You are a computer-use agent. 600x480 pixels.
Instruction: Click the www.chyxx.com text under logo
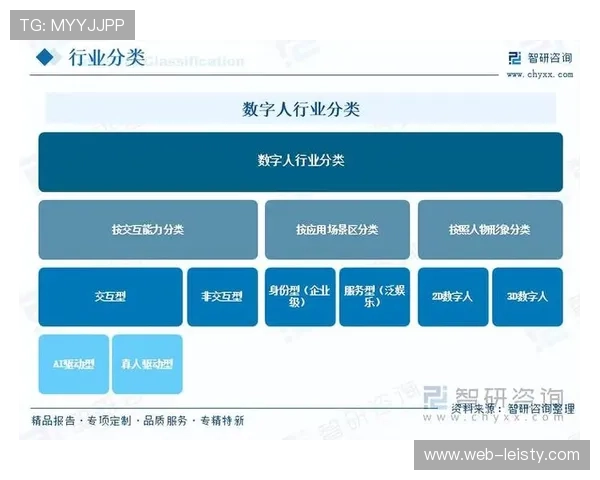click(540, 74)
